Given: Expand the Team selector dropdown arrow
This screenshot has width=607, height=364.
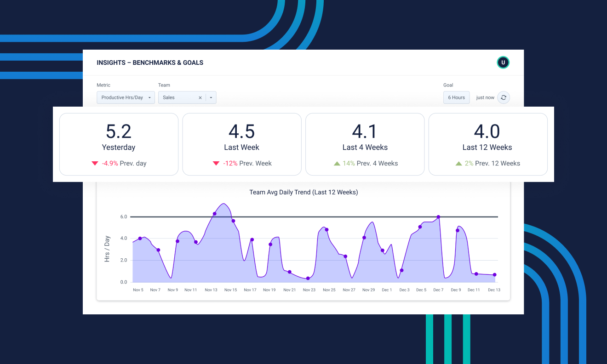Looking at the screenshot, I should point(211,97).
